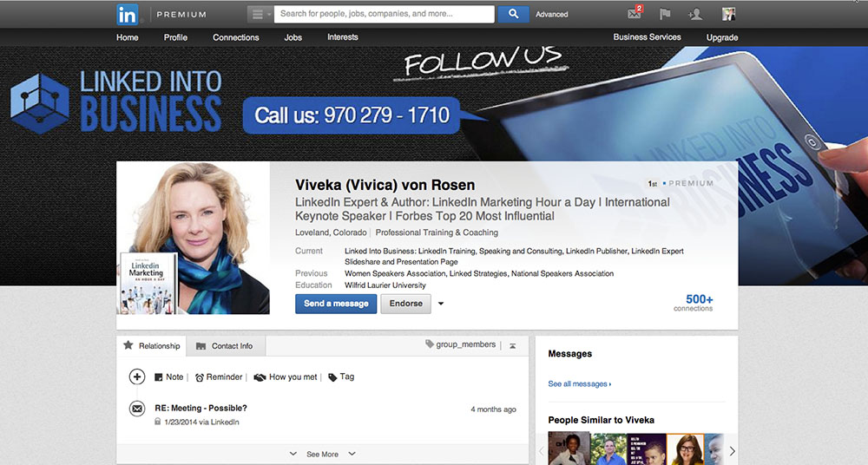Focus the people and jobs search field
Viewport: 868px width, 465px height.
click(x=385, y=14)
